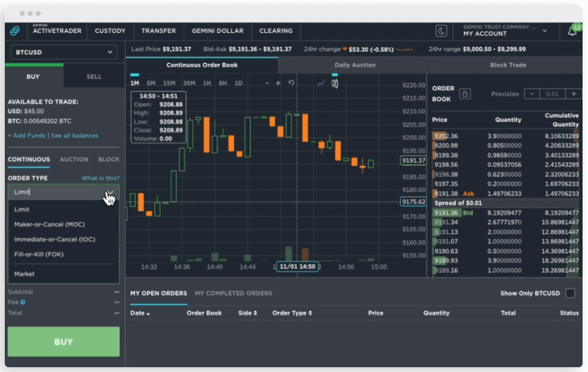Switch to the Buy tab
Viewport: 588px width, 372px height.
[x=33, y=76]
